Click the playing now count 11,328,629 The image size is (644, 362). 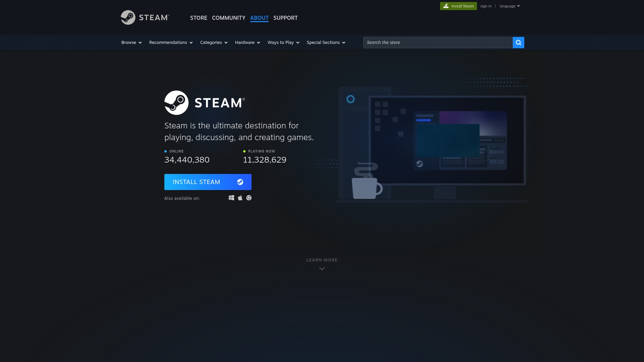click(x=265, y=160)
